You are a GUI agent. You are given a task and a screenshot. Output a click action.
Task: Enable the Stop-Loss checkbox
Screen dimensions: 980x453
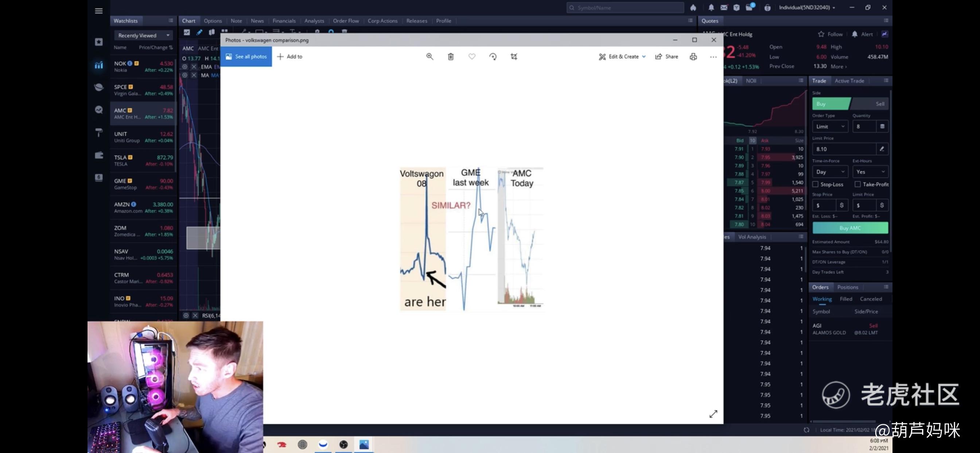click(x=815, y=184)
